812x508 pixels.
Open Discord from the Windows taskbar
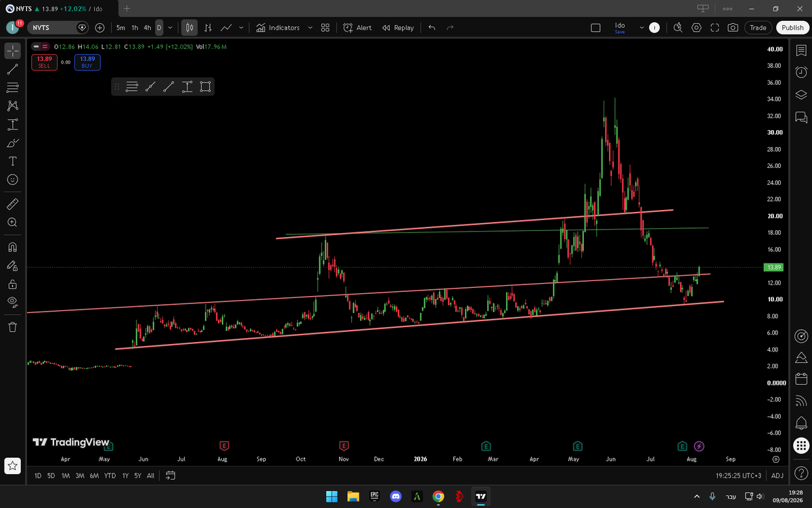coord(396,496)
